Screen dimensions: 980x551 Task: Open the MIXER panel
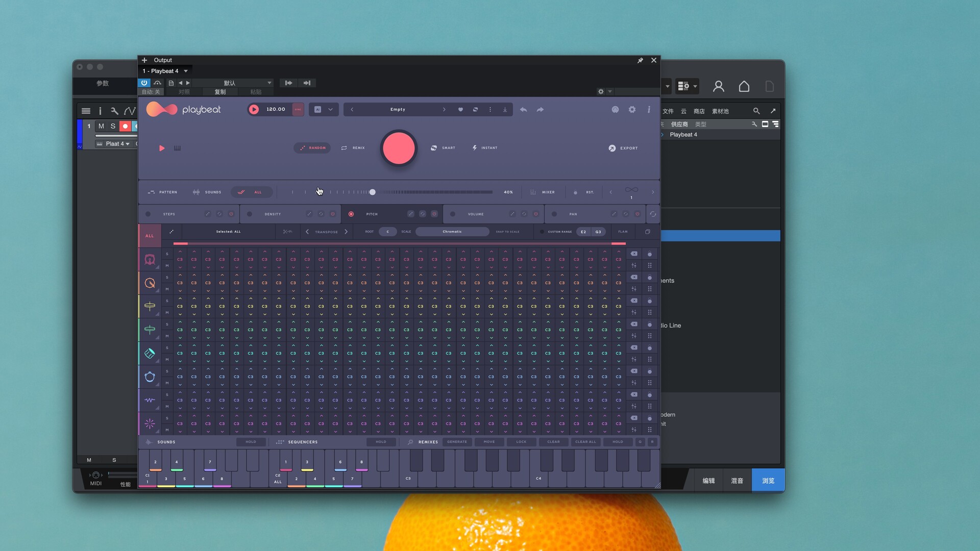(x=543, y=192)
